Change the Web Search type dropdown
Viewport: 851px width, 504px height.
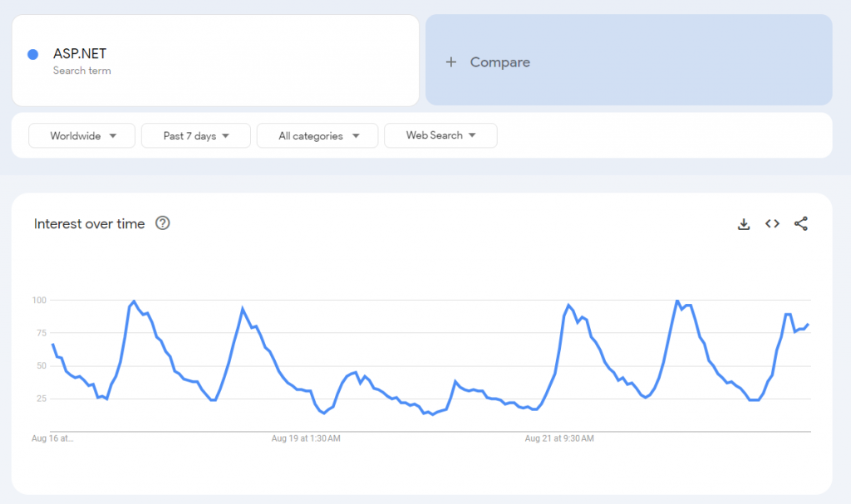pos(440,135)
